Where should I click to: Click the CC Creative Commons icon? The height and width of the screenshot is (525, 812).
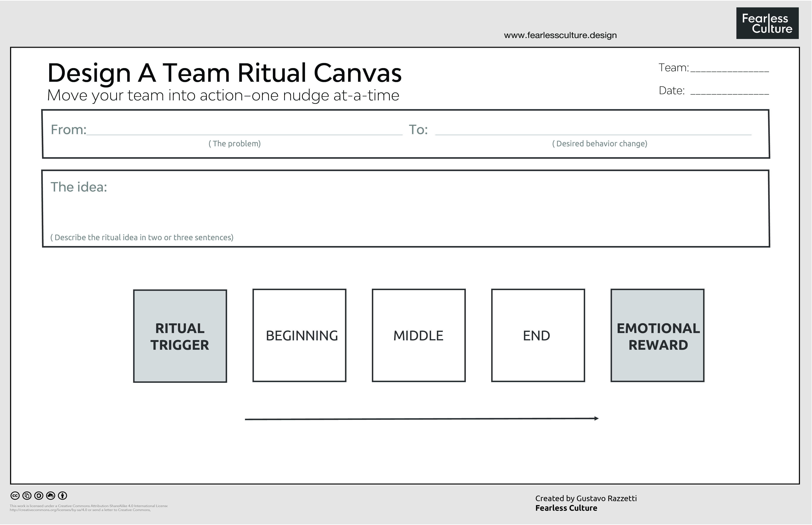click(x=15, y=496)
